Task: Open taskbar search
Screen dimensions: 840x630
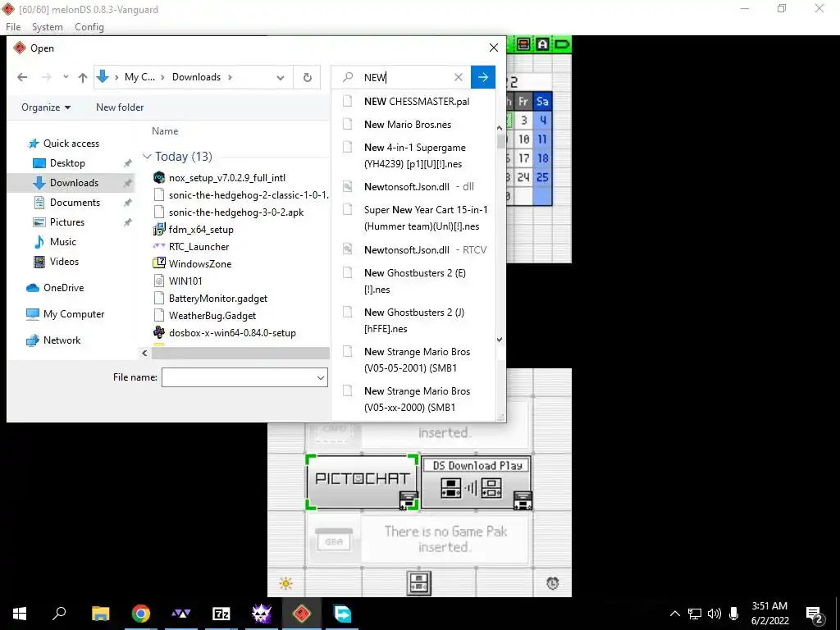Action: click(x=59, y=614)
